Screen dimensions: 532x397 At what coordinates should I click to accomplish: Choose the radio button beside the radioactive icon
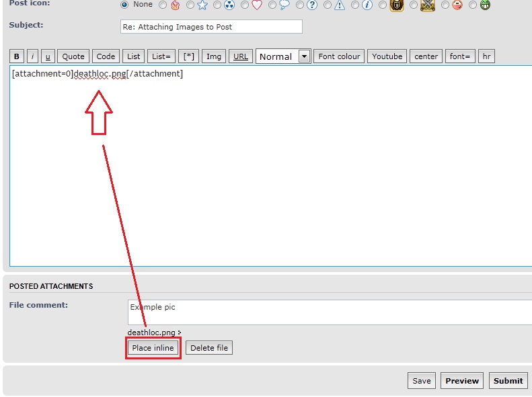[217, 5]
